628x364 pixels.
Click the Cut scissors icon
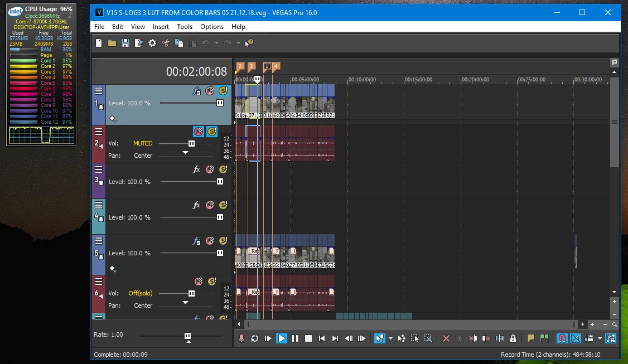pos(166,43)
